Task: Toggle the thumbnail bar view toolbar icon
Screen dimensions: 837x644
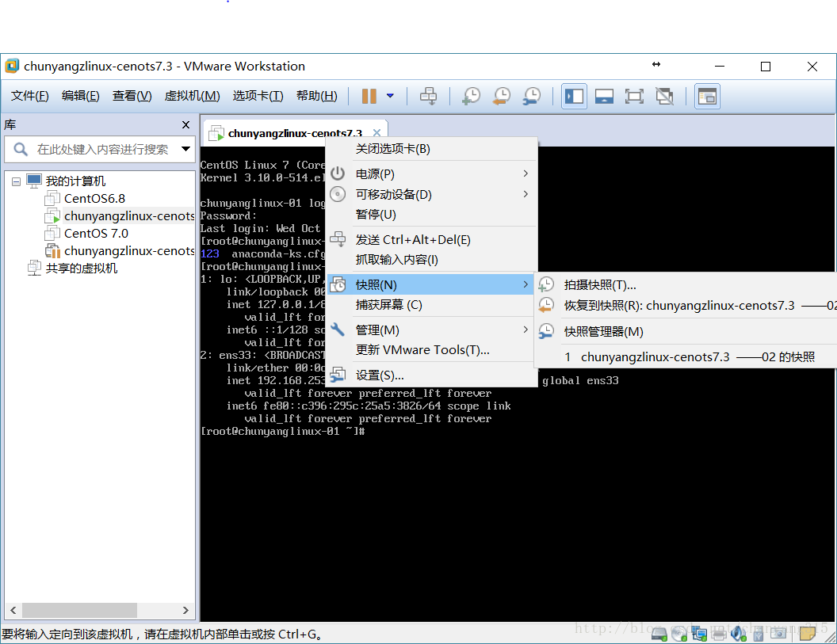Action: (604, 97)
